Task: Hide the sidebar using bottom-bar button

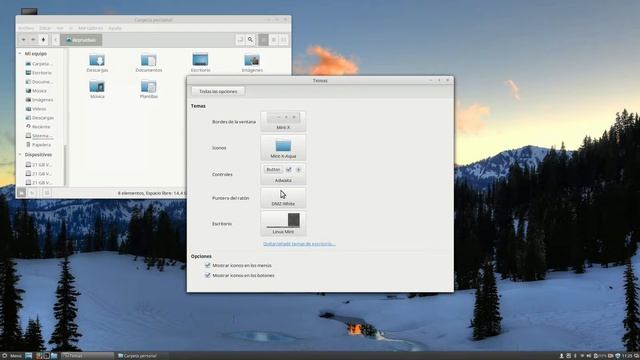Action: 47,193
